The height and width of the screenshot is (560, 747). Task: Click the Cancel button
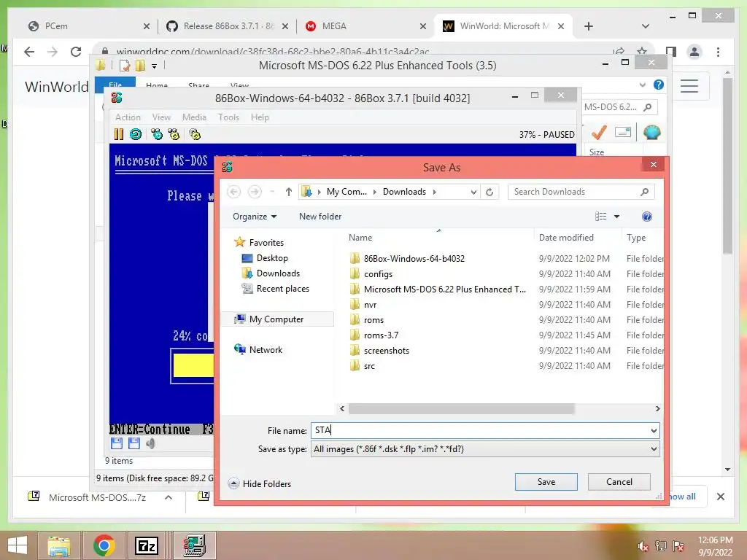[619, 482]
